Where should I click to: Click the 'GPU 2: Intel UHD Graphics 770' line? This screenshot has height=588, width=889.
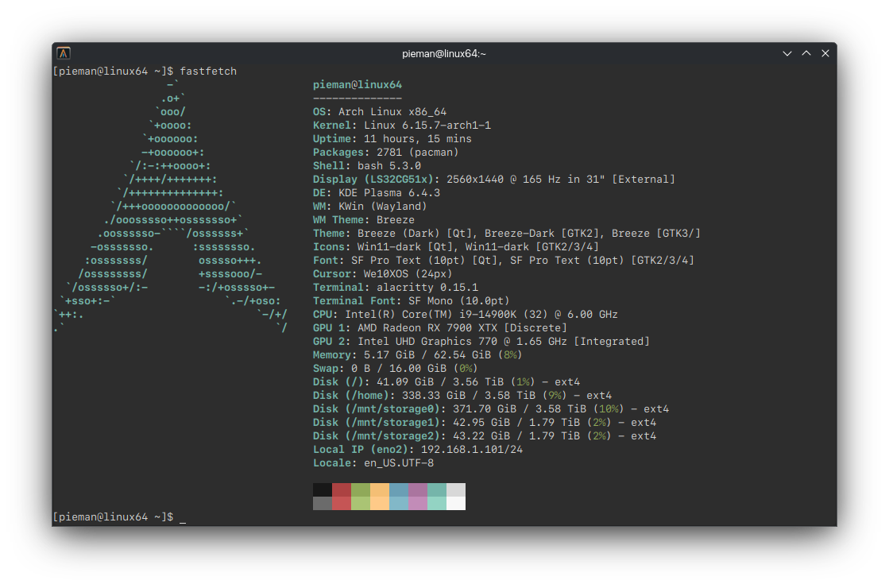click(x=481, y=342)
